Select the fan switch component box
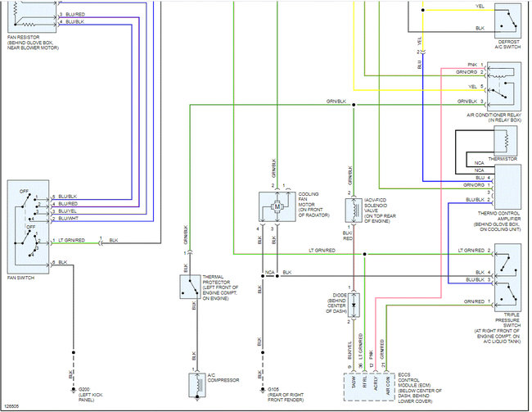Viewport: 532px width, 412px height. (28, 227)
